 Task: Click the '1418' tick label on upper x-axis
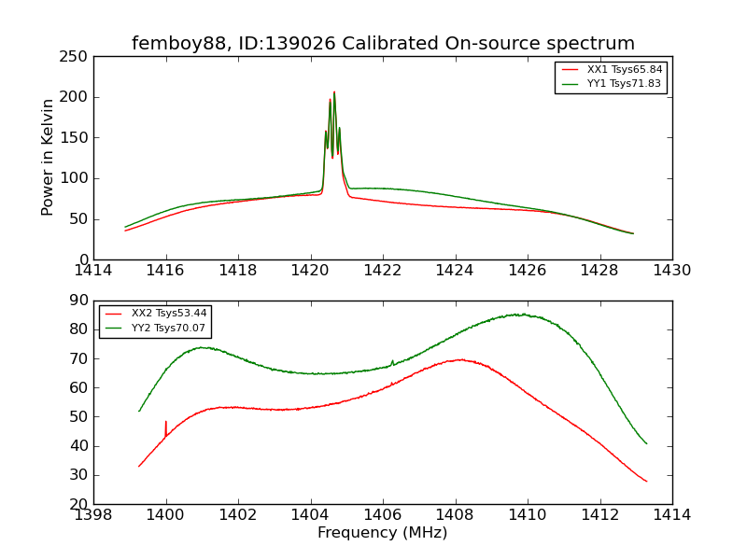[238, 271]
